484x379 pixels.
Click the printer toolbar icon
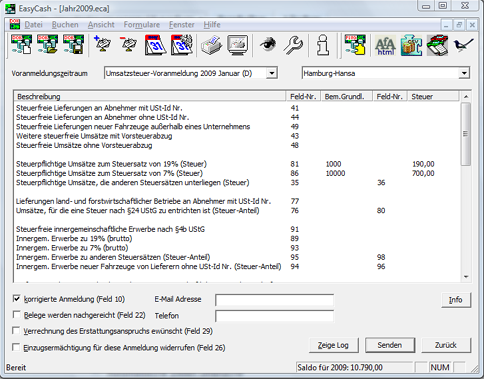(x=212, y=45)
